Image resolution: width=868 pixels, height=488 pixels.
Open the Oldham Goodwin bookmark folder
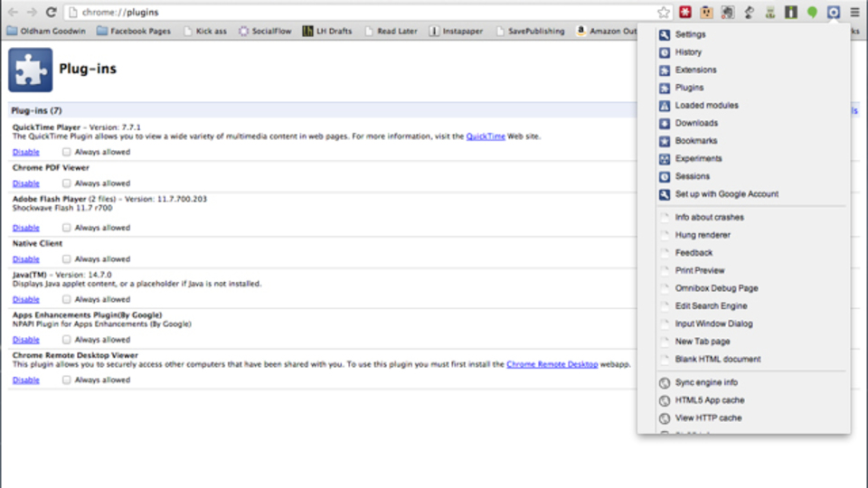pos(46,31)
